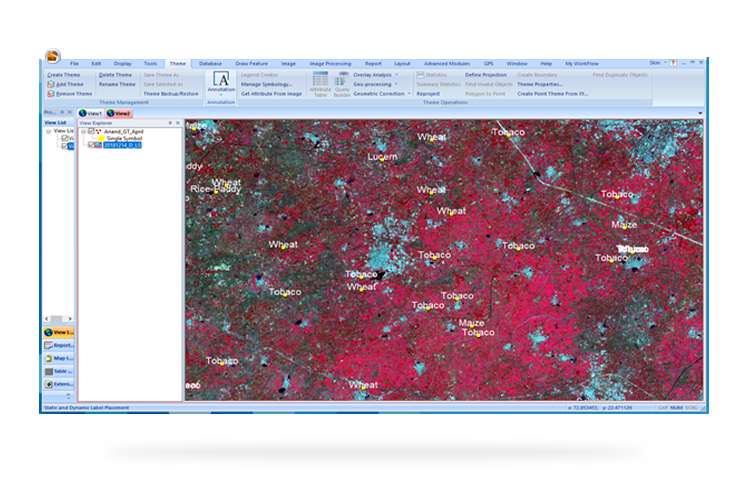Click the Statistics icon in Theme Operations
The width and height of the screenshot is (749, 500).
tap(420, 75)
